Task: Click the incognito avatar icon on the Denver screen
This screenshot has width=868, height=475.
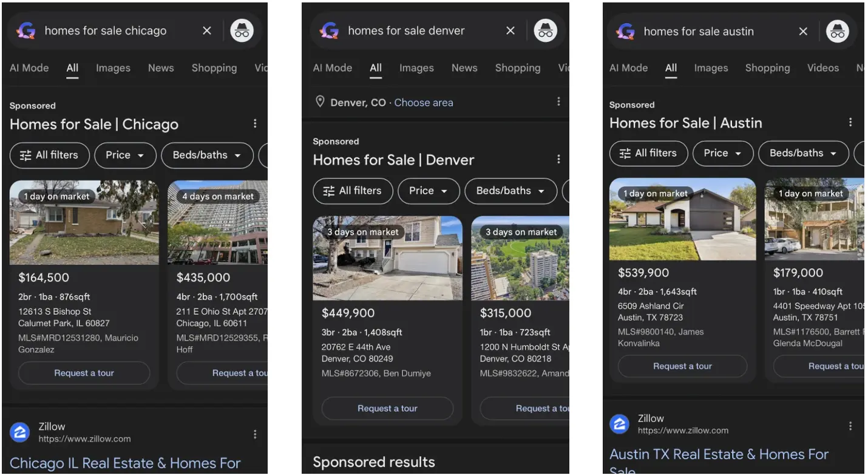Action: click(x=545, y=30)
